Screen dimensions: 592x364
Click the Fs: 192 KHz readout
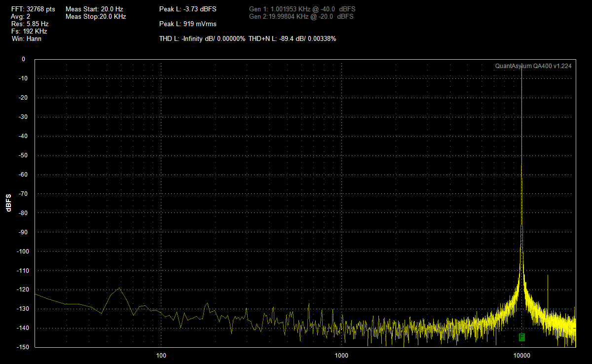pos(29,31)
